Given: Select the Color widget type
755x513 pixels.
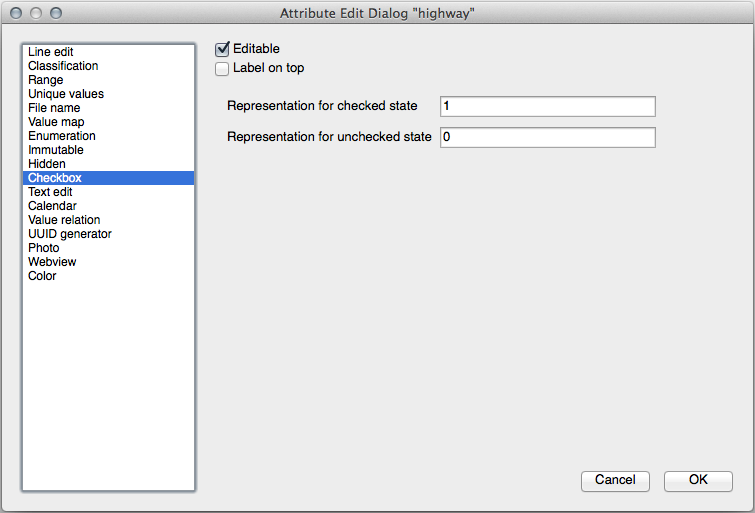Looking at the screenshot, I should (x=42, y=276).
